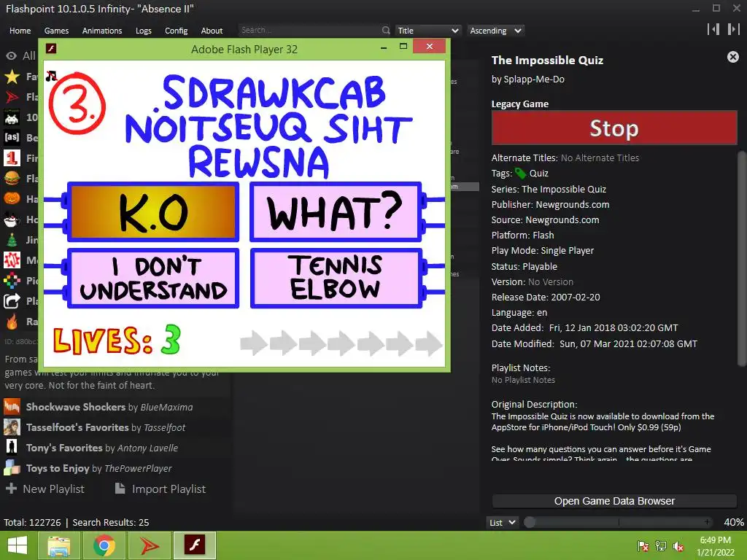Open the Windows Start button

[18, 545]
